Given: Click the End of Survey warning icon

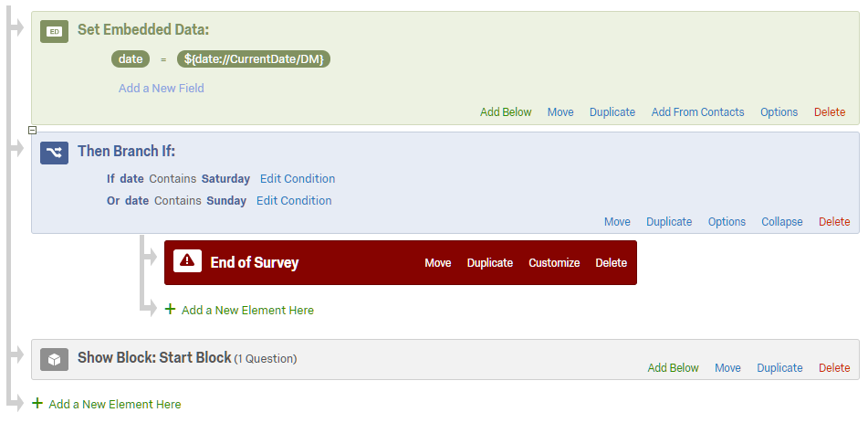Looking at the screenshot, I should click(187, 261).
